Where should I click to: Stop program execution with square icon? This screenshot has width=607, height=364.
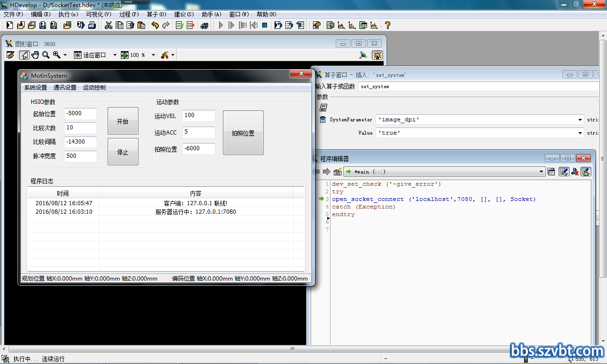point(265,25)
